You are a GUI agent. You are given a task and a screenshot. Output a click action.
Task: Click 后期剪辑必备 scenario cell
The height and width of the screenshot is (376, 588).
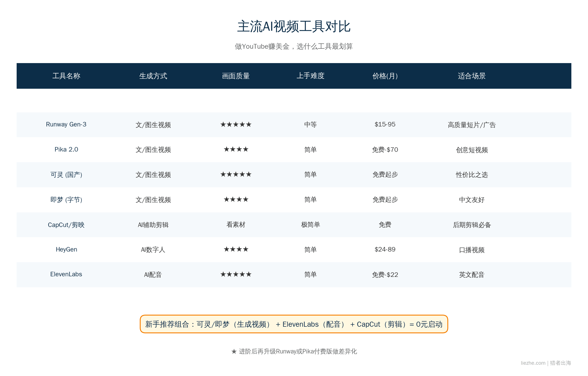pos(472,225)
